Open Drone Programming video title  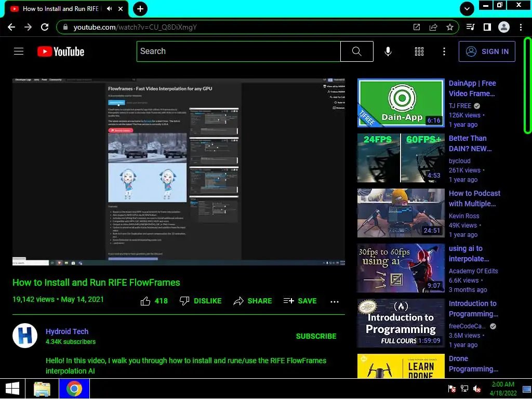tap(474, 364)
